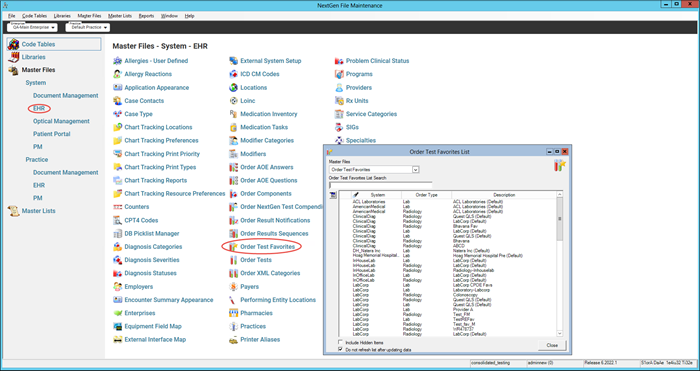Viewport: 700px width, 371px height.
Task: Click the Case Contacts icon
Action: coord(117,101)
